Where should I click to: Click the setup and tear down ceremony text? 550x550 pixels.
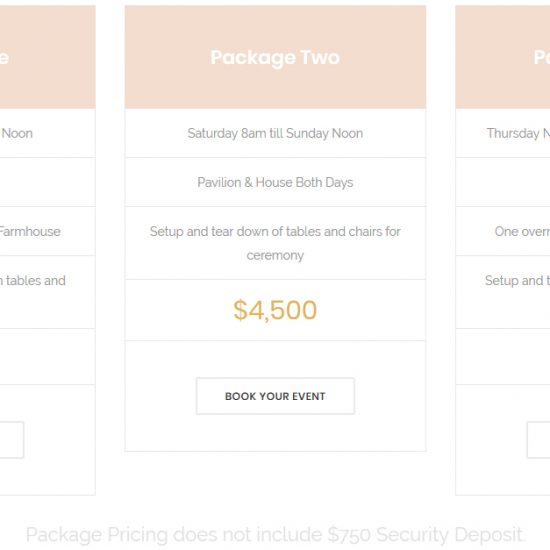click(275, 243)
